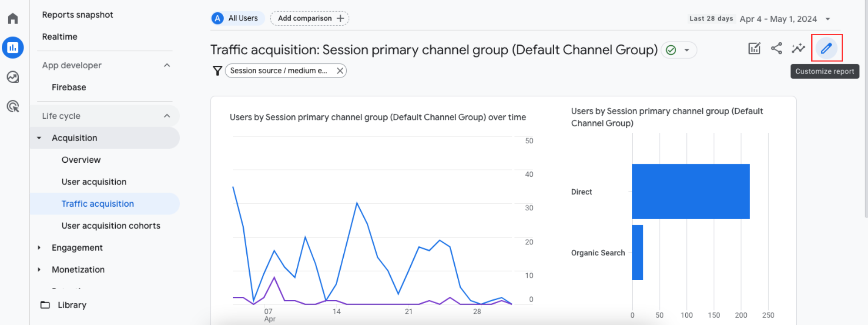868x325 pixels.
Task: Click the Share this report icon
Action: [x=776, y=48]
